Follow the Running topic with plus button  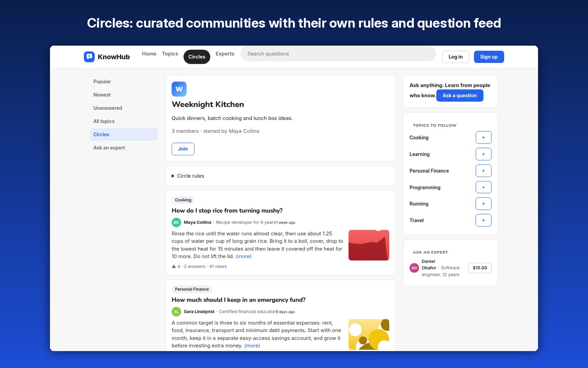(x=483, y=204)
